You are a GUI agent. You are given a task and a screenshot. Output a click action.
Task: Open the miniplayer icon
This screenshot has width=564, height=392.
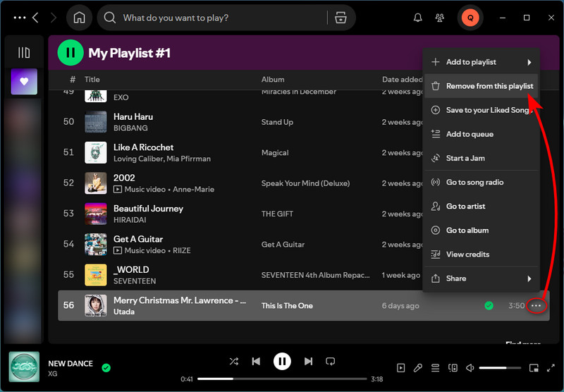click(534, 368)
